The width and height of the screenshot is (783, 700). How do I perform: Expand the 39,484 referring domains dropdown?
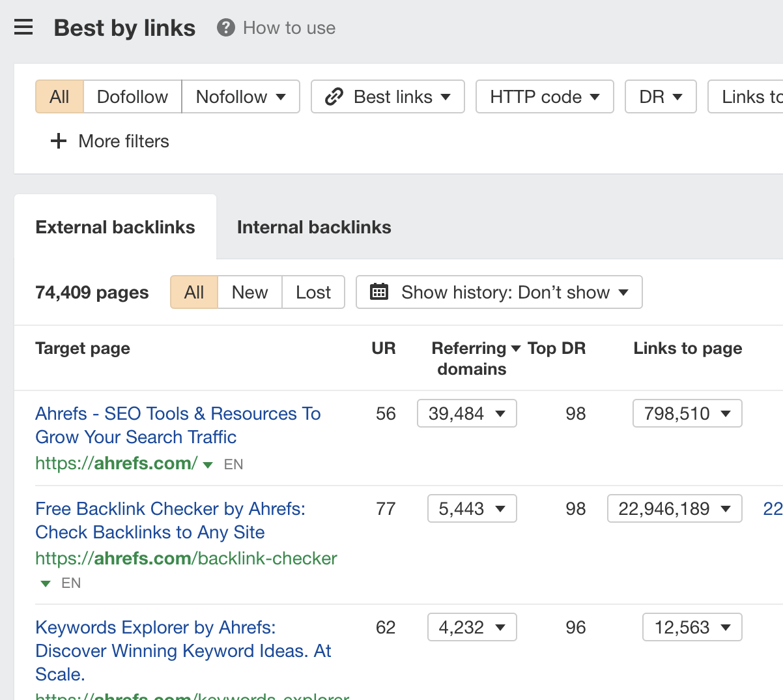[x=466, y=413]
